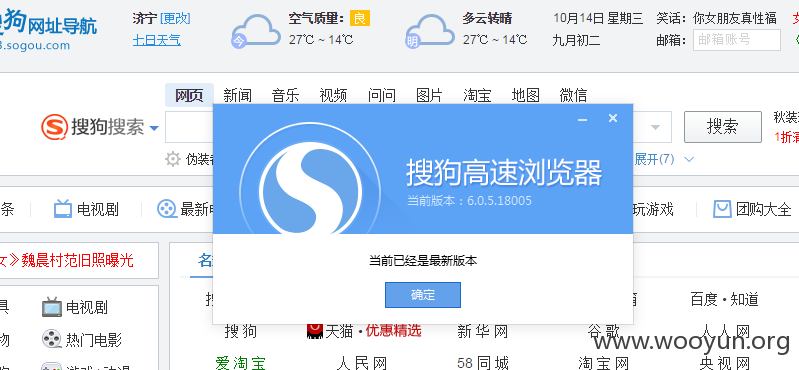
Task: Click the 团购大全 shopping bag icon
Action: [722, 209]
